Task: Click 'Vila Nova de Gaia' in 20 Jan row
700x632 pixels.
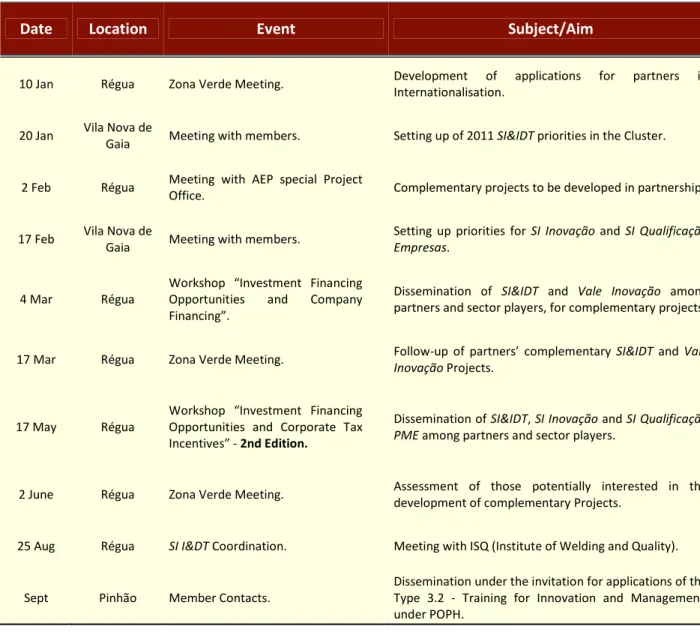Action: click(x=118, y=136)
